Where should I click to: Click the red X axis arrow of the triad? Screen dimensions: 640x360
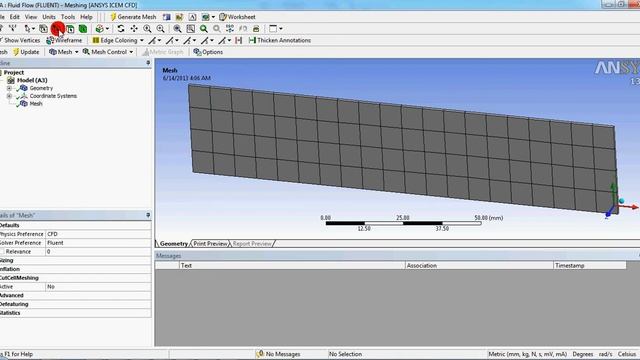pos(630,207)
